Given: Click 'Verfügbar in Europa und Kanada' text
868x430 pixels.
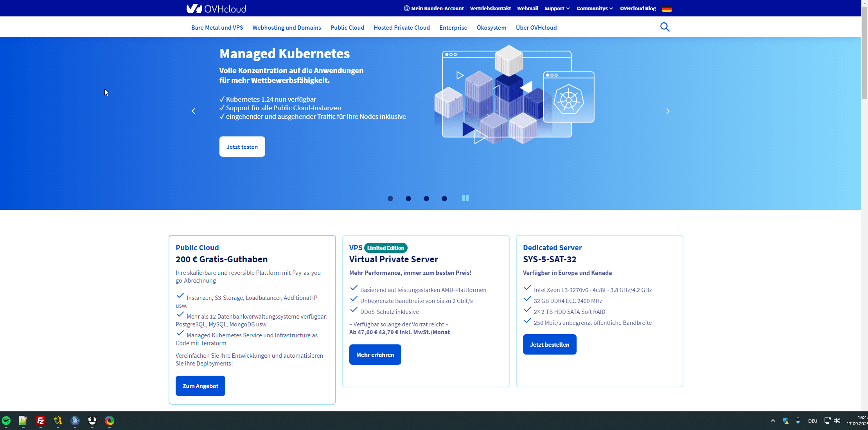Looking at the screenshot, I should (567, 272).
